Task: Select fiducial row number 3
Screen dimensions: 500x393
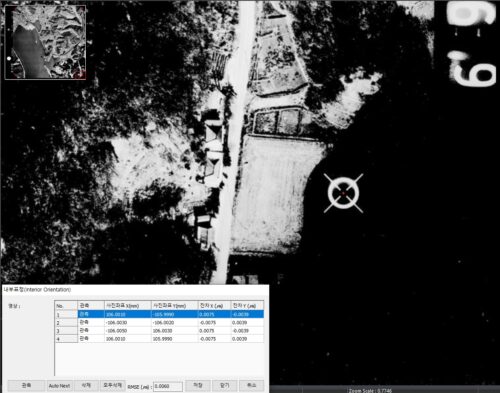Action: (159, 330)
